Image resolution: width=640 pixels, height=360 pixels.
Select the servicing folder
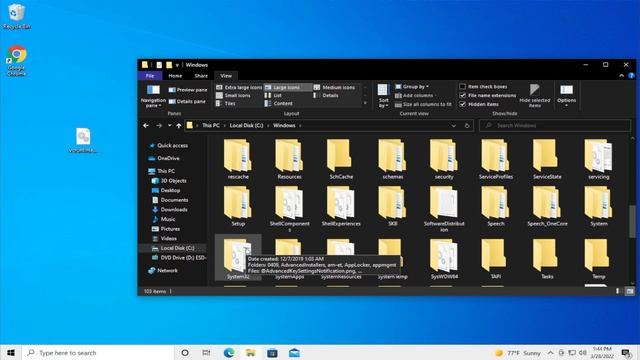coord(599,160)
